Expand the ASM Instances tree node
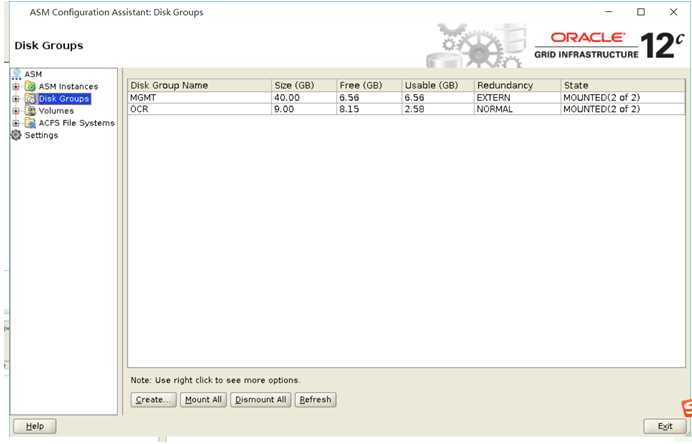 pyautogui.click(x=16, y=87)
